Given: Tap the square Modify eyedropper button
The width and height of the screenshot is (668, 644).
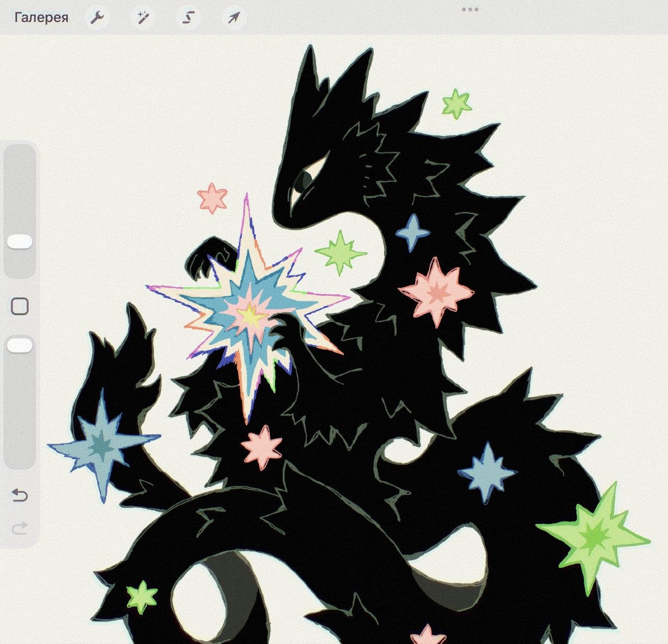Looking at the screenshot, I should point(20,306).
